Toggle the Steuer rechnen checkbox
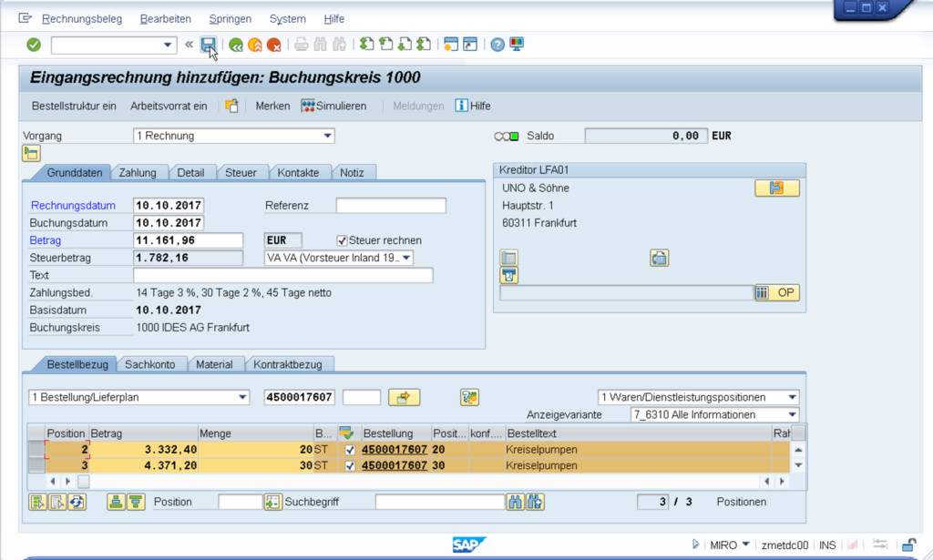The height and width of the screenshot is (560, 933). tap(343, 240)
